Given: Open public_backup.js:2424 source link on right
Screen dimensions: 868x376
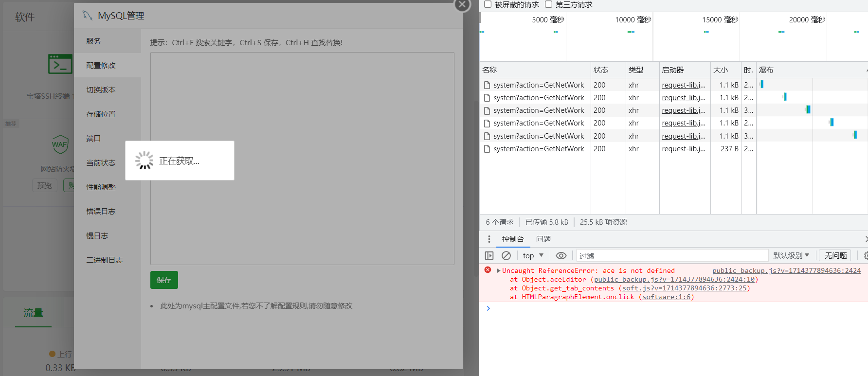Looking at the screenshot, I should (786, 270).
